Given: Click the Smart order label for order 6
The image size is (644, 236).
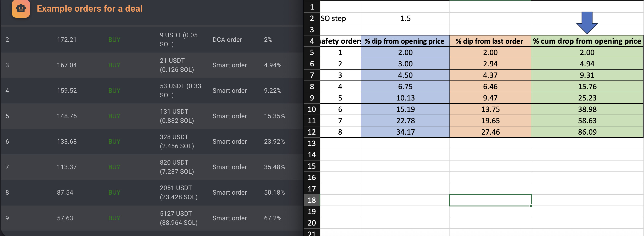Looking at the screenshot, I should (x=230, y=141).
